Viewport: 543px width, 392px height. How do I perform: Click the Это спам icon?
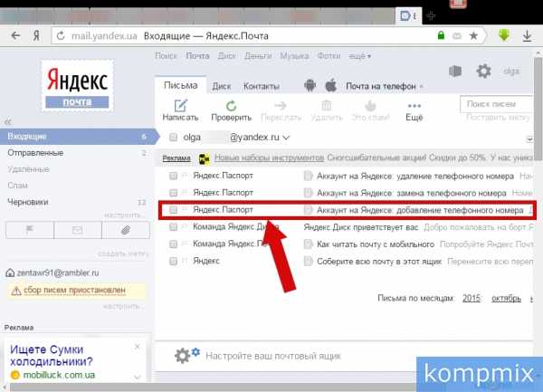pos(370,106)
